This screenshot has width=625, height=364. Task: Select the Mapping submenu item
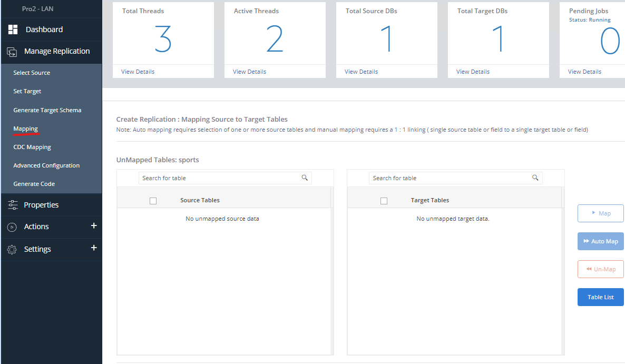pos(25,129)
